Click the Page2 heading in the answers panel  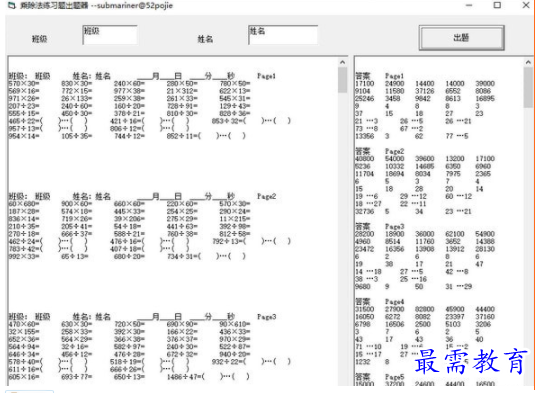coord(394,151)
